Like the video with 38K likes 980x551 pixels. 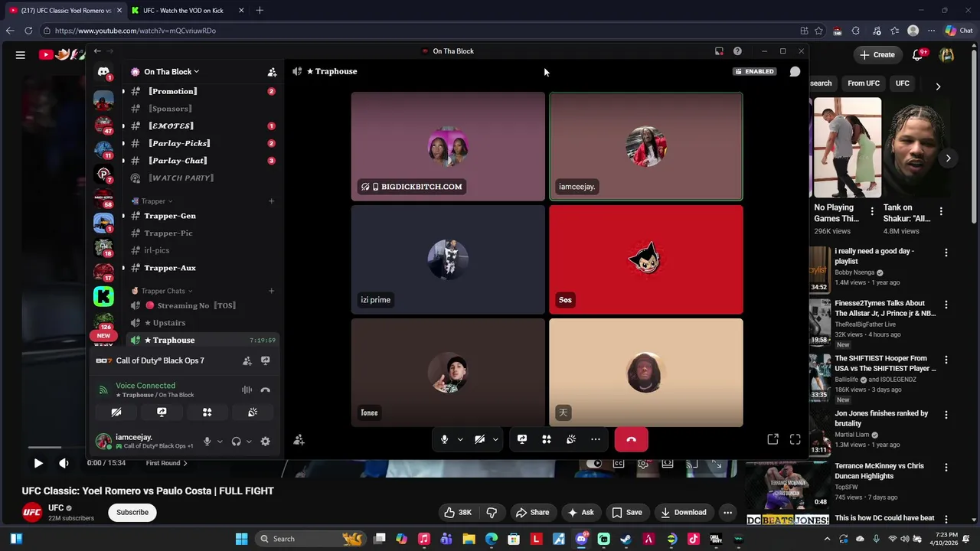458,513
